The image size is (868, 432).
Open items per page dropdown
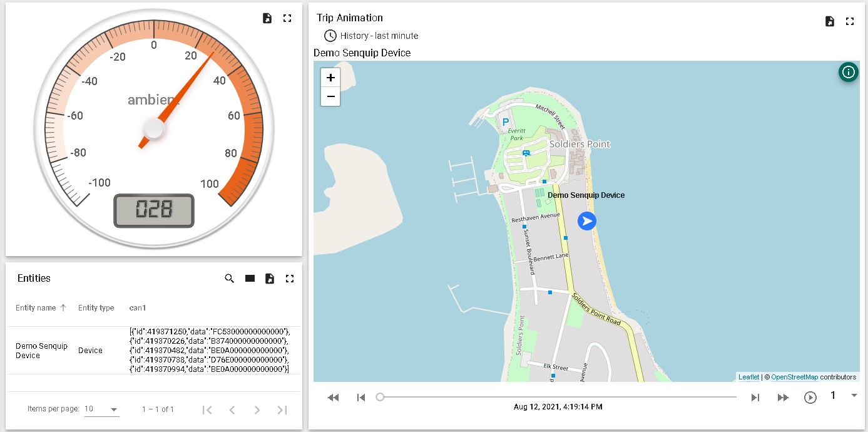101,409
